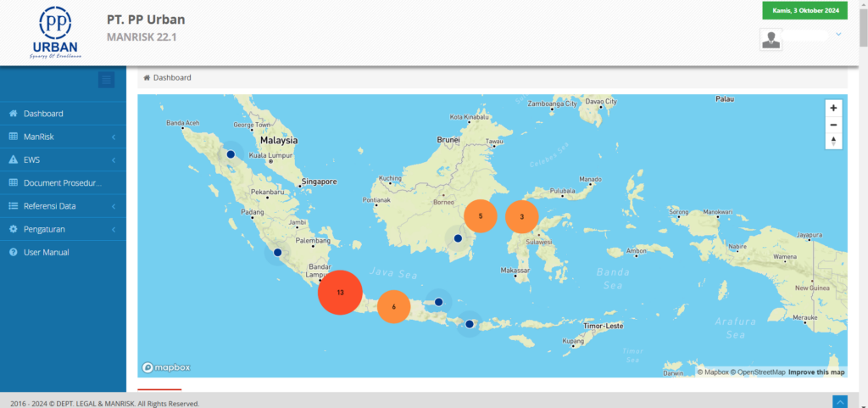Reset map bearing with compass button
Viewport: 868px width, 408px height.
[x=833, y=141]
